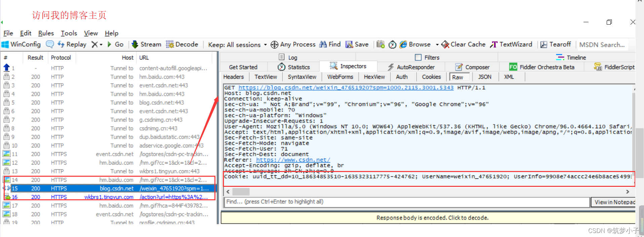The width and height of the screenshot is (644, 237).
Task: Click the timer stopwatch icon
Action: [x=392, y=44]
